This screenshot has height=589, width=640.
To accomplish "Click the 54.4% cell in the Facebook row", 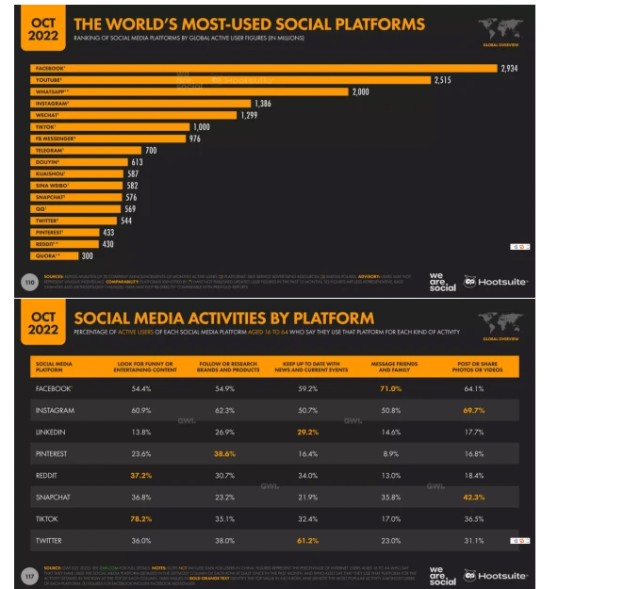I will point(141,389).
